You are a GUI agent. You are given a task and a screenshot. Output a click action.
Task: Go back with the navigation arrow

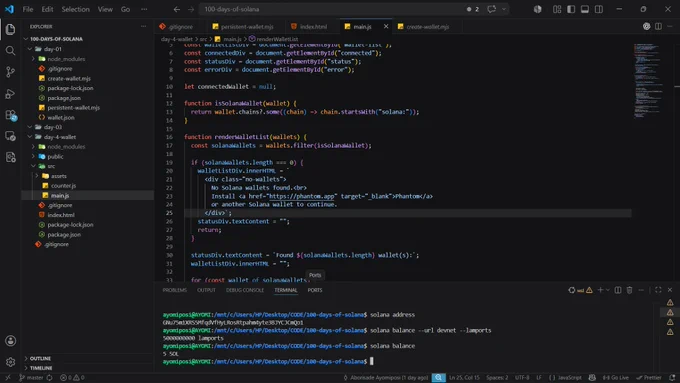click(177, 9)
